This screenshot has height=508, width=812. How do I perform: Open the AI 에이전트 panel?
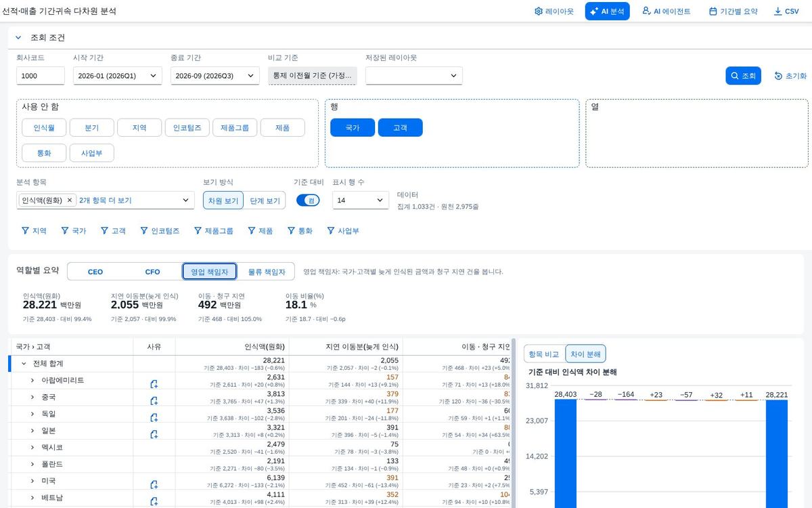(666, 12)
